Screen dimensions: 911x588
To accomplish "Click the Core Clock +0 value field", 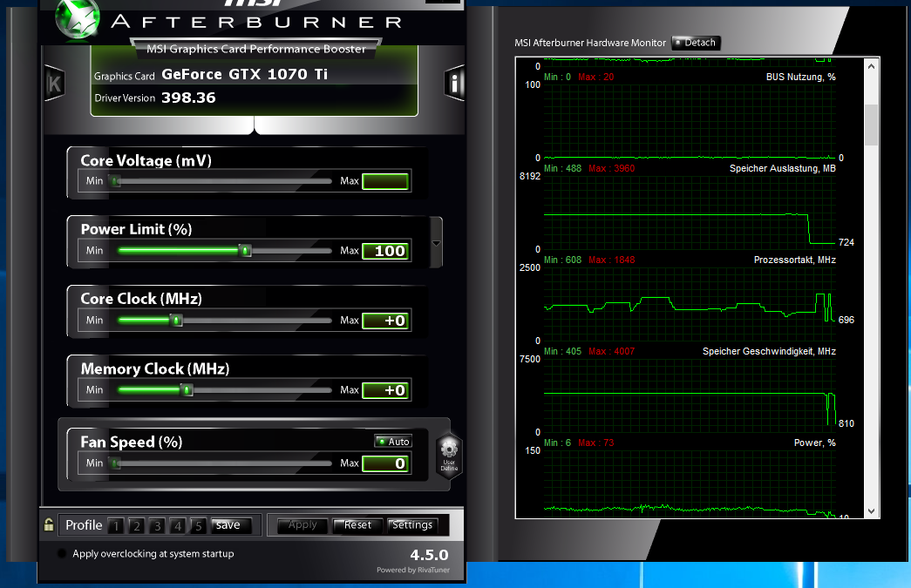I will coord(385,321).
